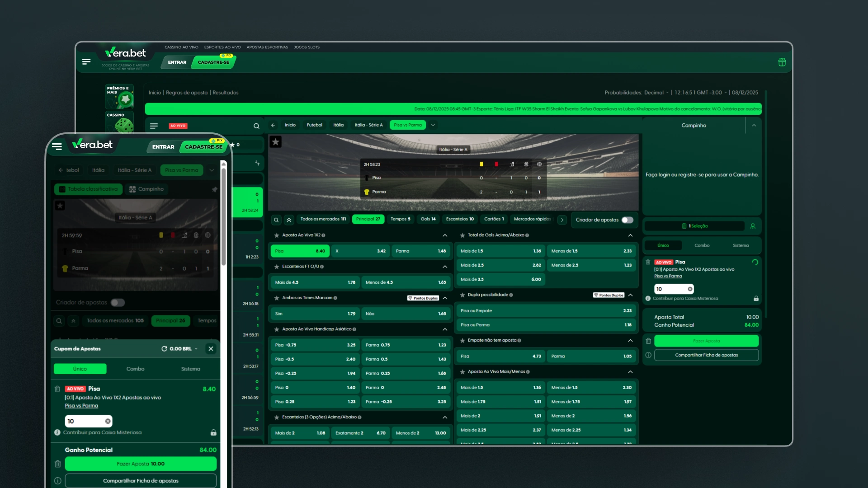Delete Pisa bet with mobile trash icon

(57, 389)
